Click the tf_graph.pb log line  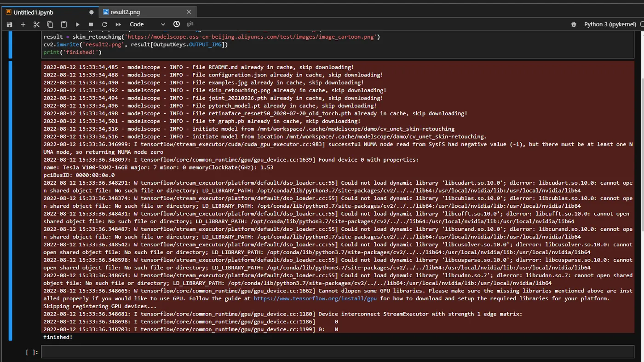click(x=202, y=121)
